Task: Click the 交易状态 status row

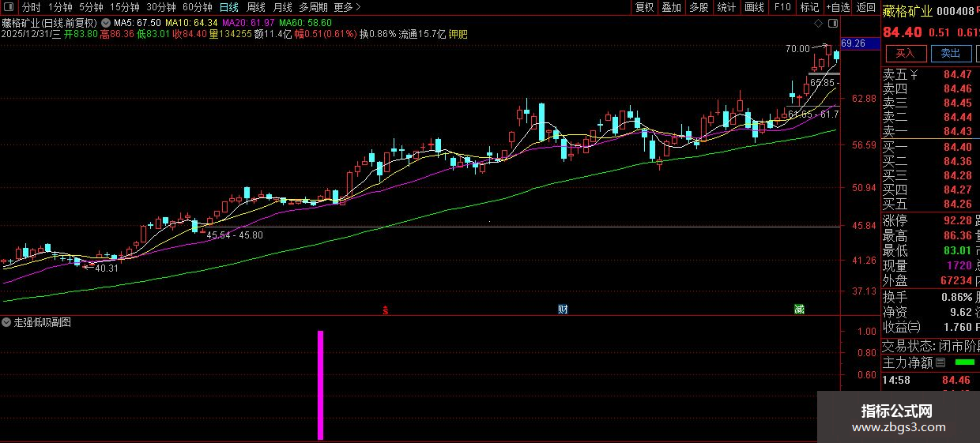Action: coord(931,346)
